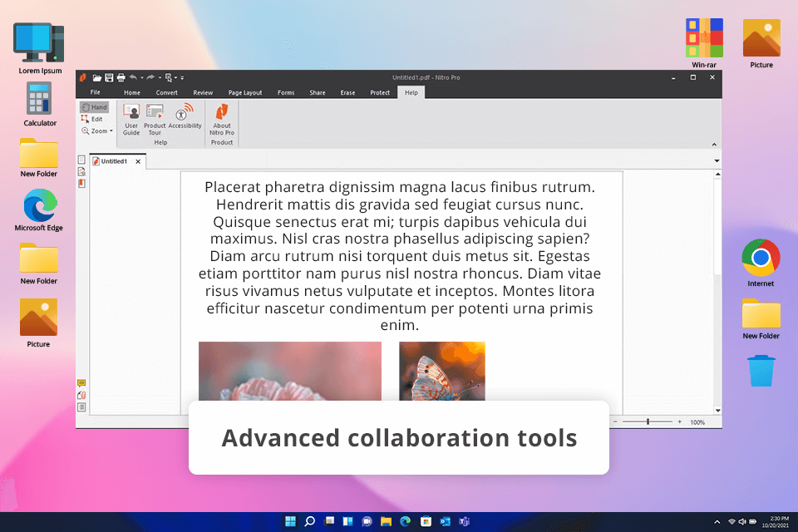Click the Open folder icon in quick access toolbar
The image size is (798, 532).
tap(96, 78)
